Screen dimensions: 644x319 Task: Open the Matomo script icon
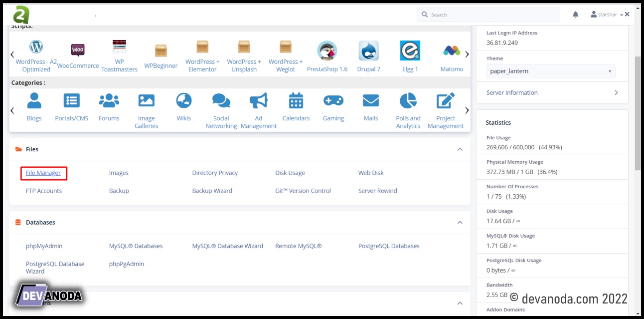point(452,50)
